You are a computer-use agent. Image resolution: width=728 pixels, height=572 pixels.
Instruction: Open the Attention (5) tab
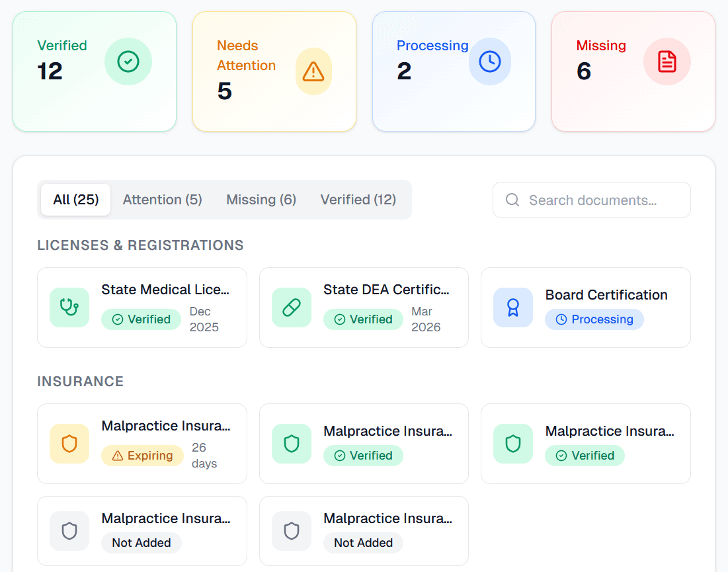tap(162, 200)
